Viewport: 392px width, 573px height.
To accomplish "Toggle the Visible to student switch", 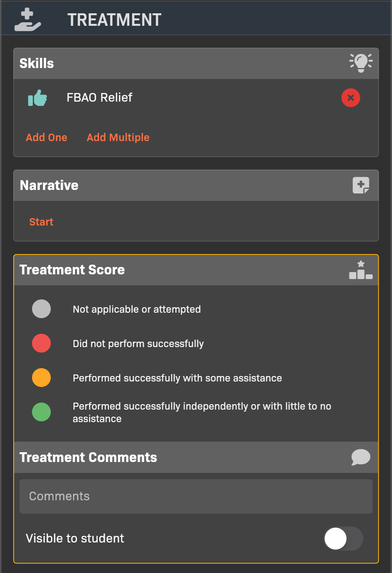I will [343, 538].
